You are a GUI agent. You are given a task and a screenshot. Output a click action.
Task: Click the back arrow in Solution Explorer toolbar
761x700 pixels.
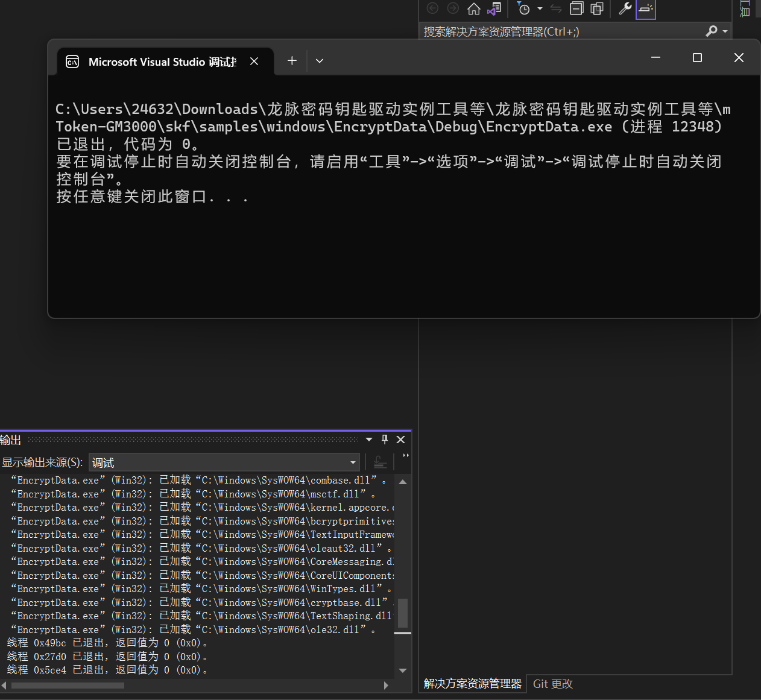(432, 8)
